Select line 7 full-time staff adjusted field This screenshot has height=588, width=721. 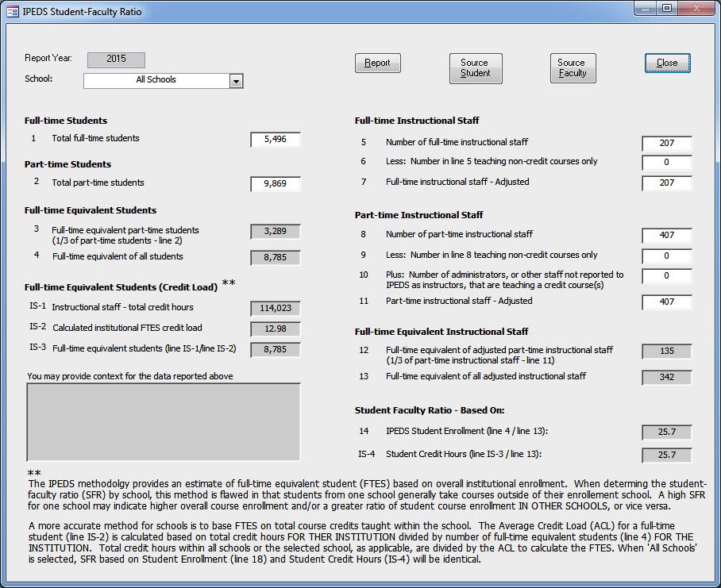(667, 183)
